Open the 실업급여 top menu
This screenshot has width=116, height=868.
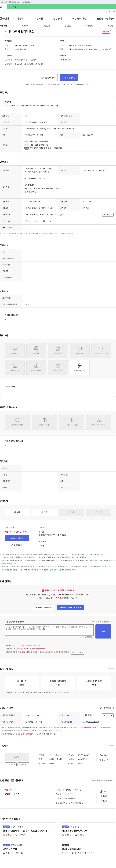(58, 19)
